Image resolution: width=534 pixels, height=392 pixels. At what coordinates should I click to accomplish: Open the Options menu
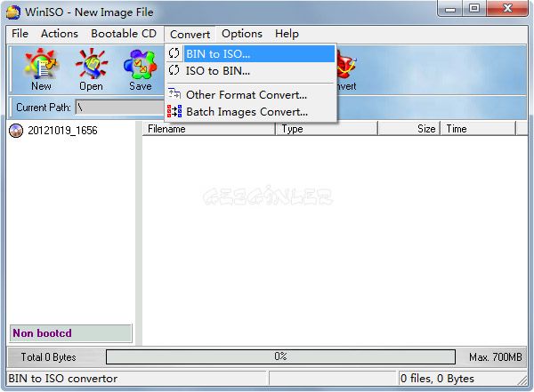[242, 34]
